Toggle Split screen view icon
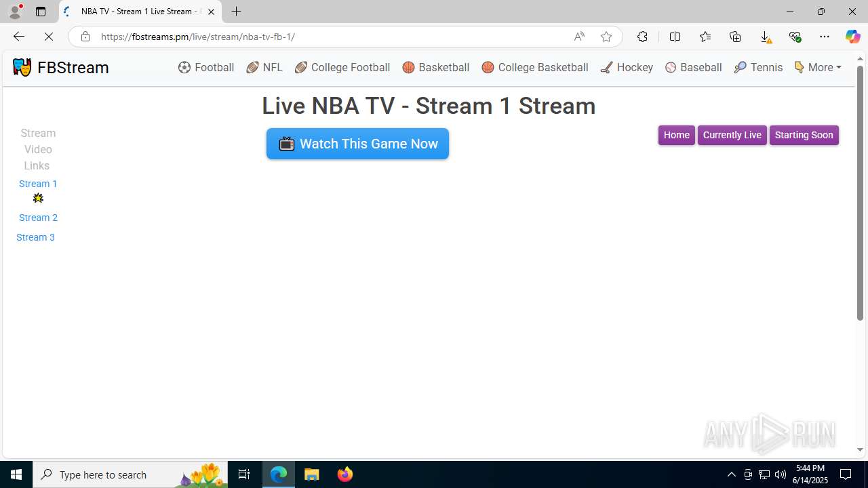 [675, 37]
